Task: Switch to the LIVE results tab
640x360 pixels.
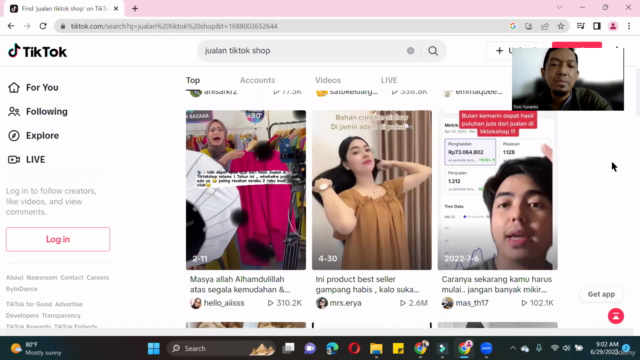Action: tap(389, 80)
